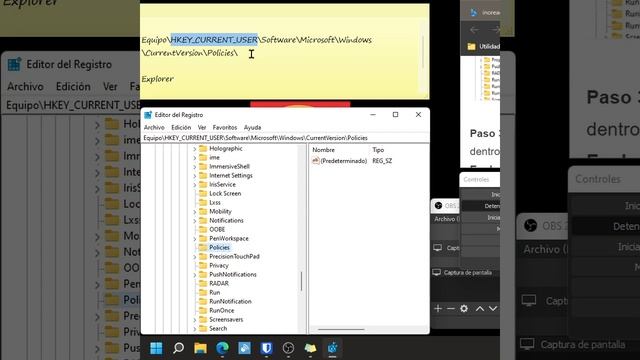The width and height of the screenshot is (640, 360).
Task: Expand the Mobility key
Action: coord(195,211)
